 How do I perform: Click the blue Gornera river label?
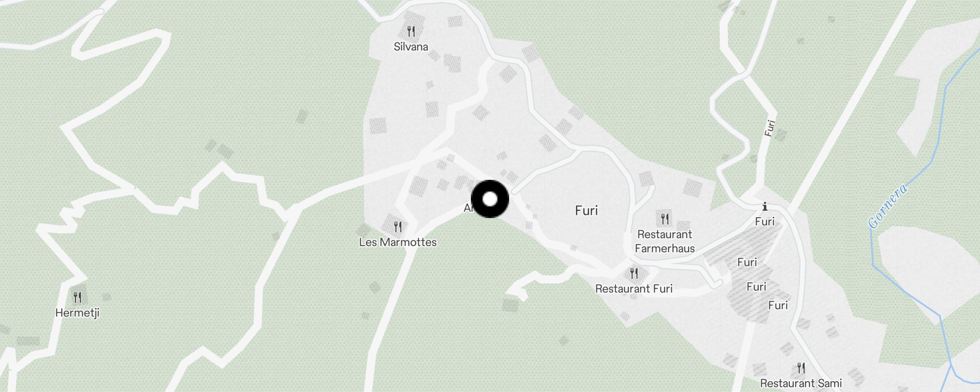[887, 206]
